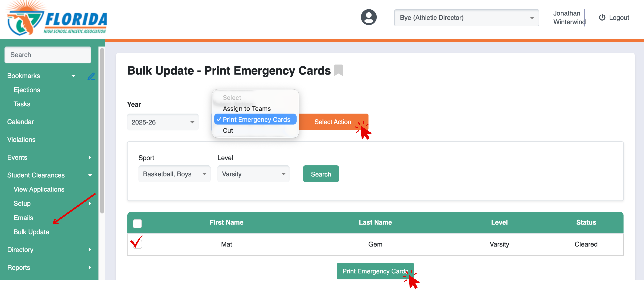Click the orange Select Action button
The image size is (644, 289).
pos(333,122)
